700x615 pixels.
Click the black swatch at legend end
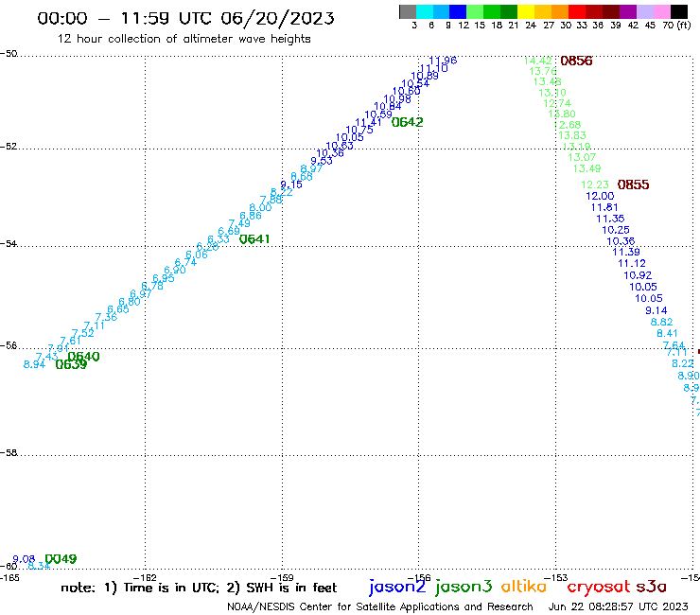pyautogui.click(x=678, y=11)
